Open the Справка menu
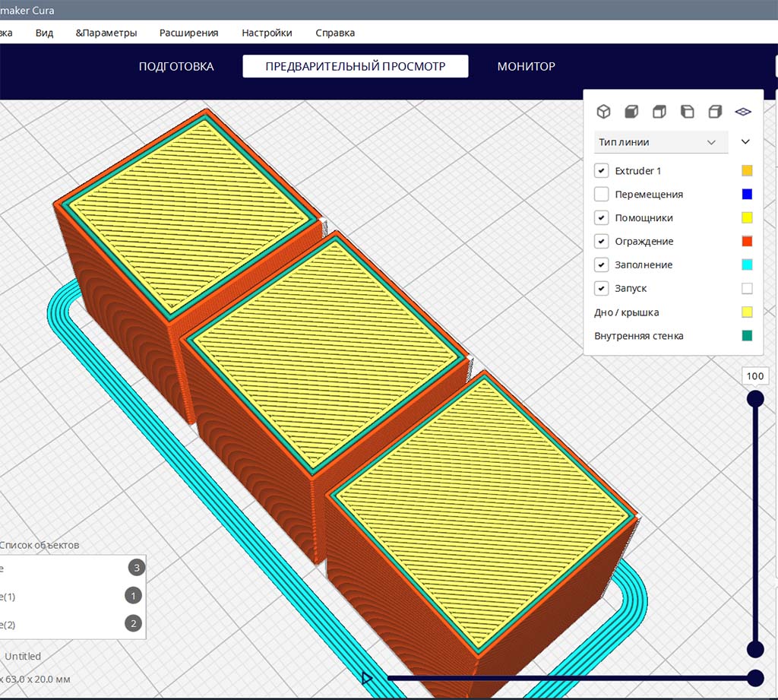778x700 pixels. click(x=335, y=33)
